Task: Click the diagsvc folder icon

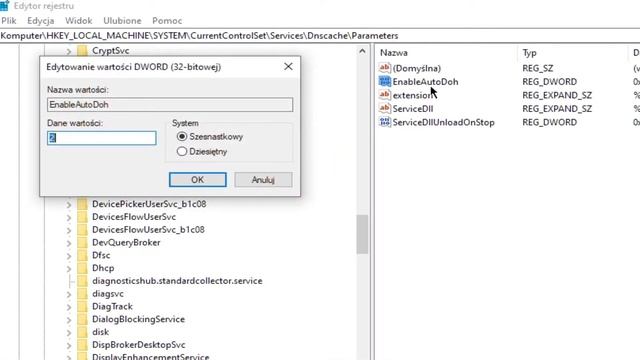Action: click(x=82, y=293)
